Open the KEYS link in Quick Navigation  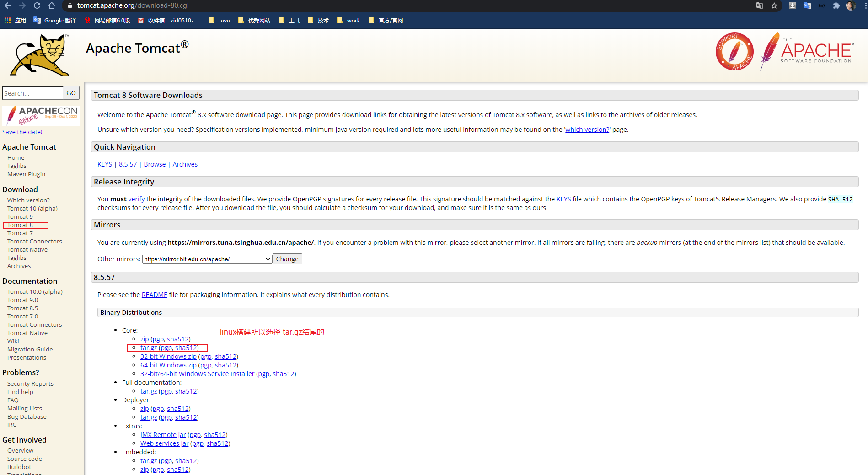click(x=105, y=164)
